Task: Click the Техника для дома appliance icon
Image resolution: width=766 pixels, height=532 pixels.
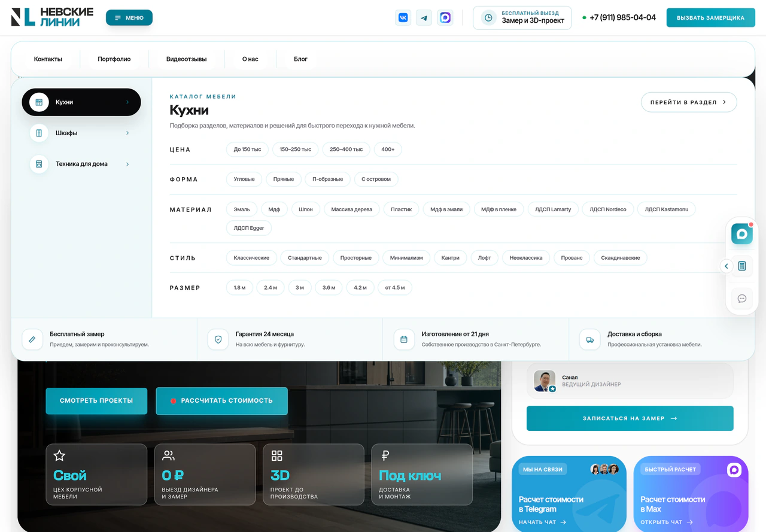Action: click(39, 164)
